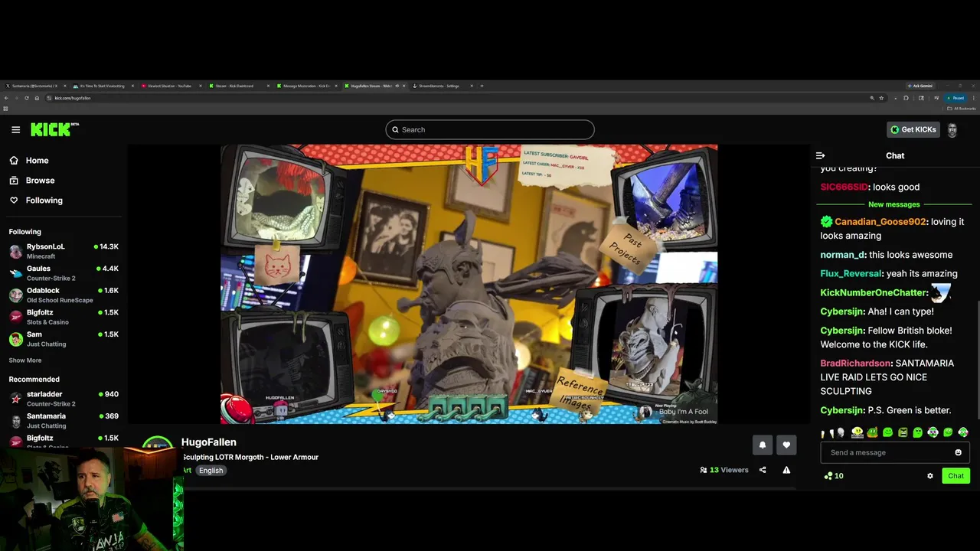Click the KICK logo
980x551 pixels.
click(54, 129)
